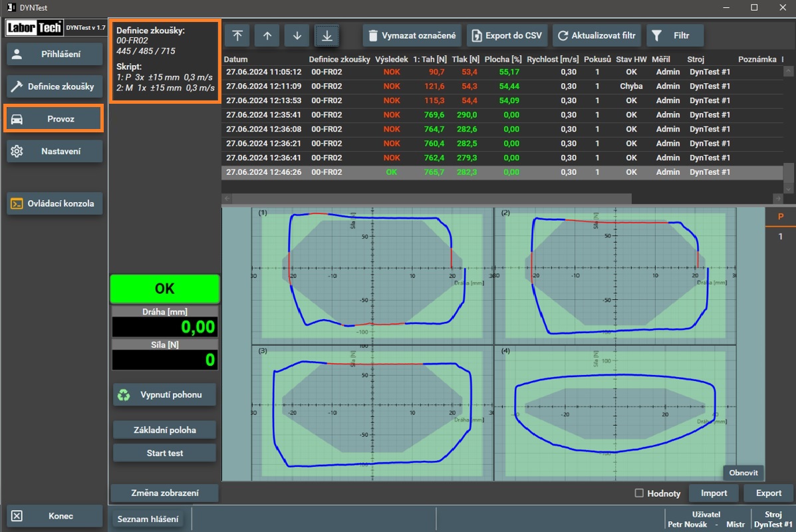796x532 pixels.
Task: Select OK record dated 27.06.2024 12:46:26
Action: (502, 172)
